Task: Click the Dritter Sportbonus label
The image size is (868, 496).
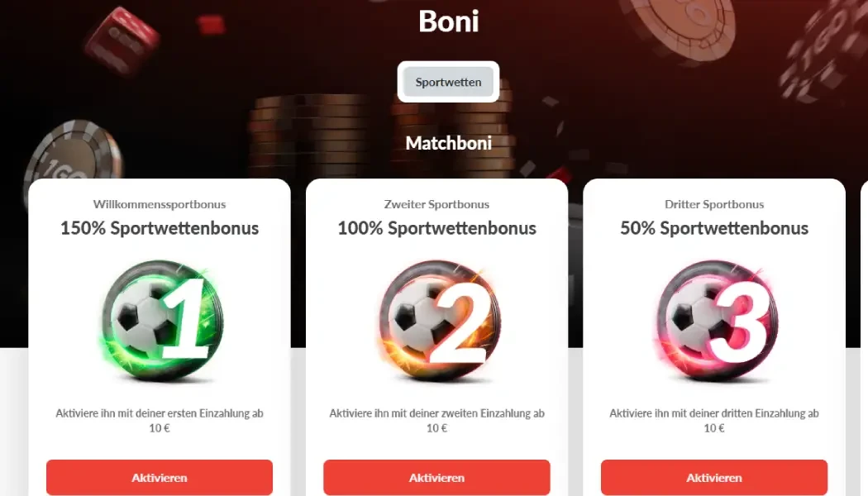Action: 714,204
